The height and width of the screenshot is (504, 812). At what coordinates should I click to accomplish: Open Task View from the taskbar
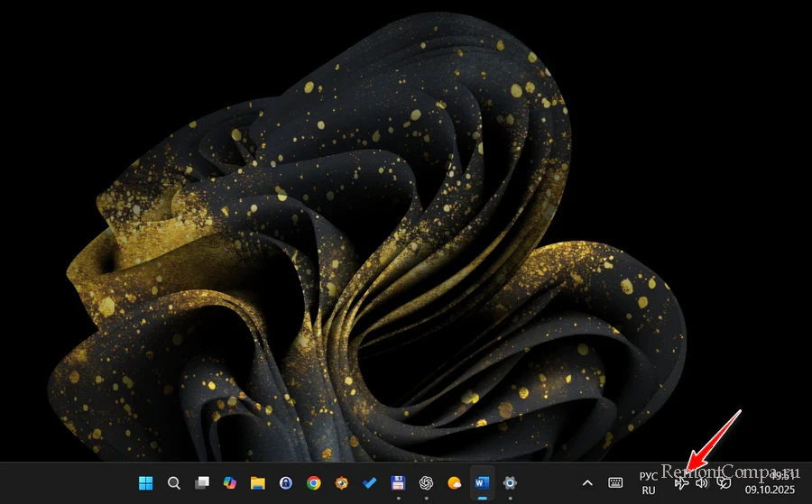(202, 482)
